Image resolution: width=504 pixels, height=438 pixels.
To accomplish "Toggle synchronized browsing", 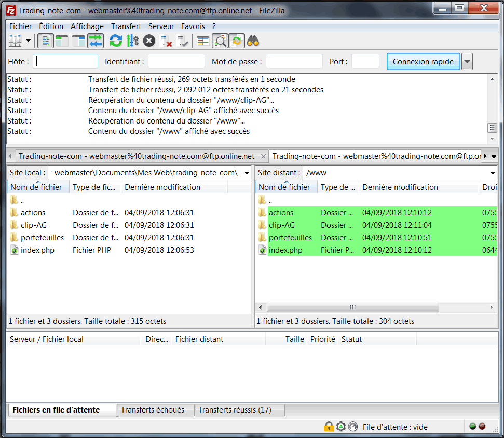I will [x=237, y=41].
